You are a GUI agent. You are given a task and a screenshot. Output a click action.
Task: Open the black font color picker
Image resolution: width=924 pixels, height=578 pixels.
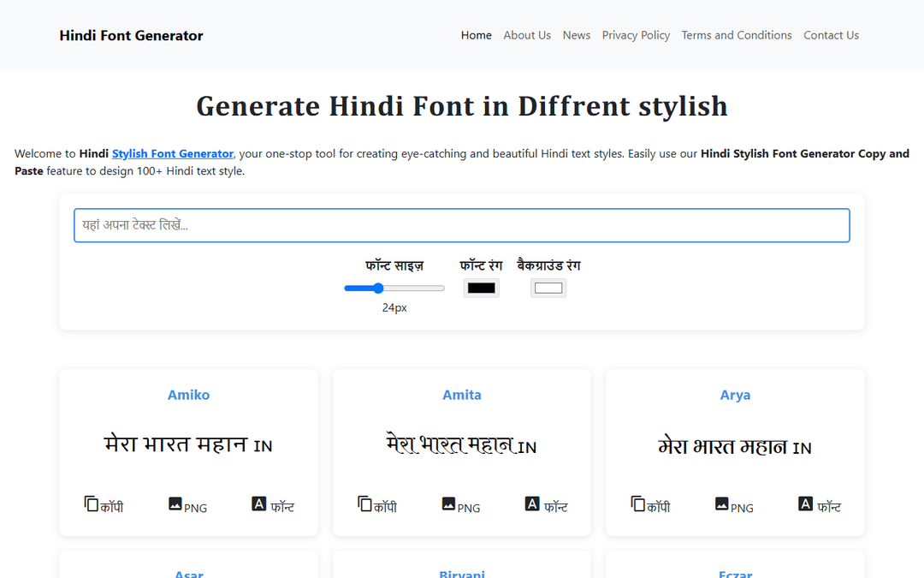[x=482, y=288]
